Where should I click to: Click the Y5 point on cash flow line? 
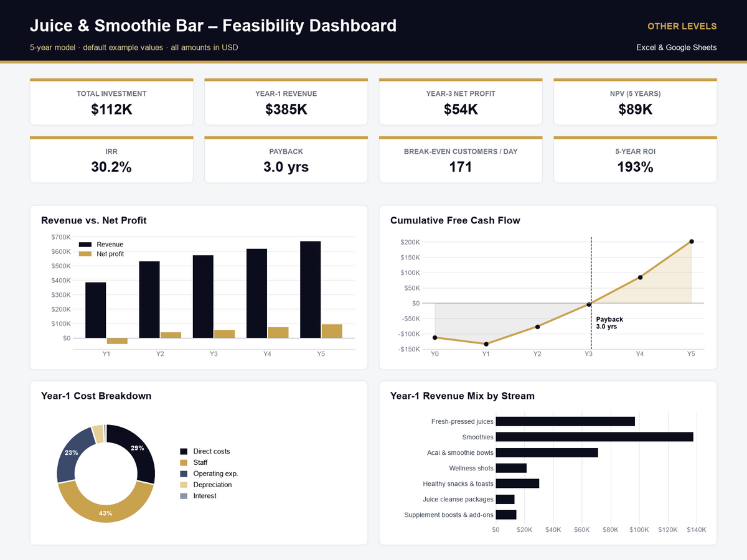(x=692, y=241)
